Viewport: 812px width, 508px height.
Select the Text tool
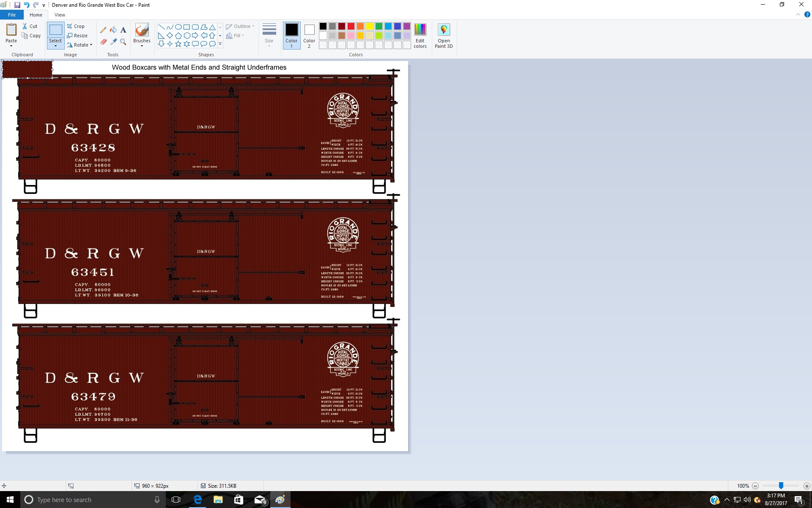pyautogui.click(x=123, y=30)
